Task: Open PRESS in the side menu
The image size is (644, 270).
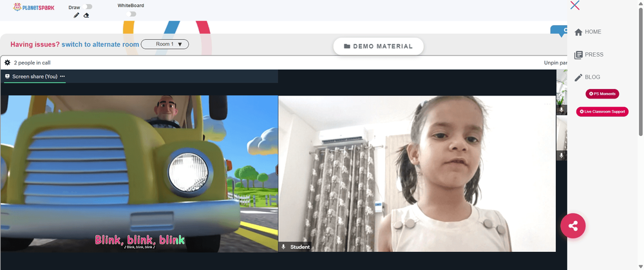Action: point(589,55)
